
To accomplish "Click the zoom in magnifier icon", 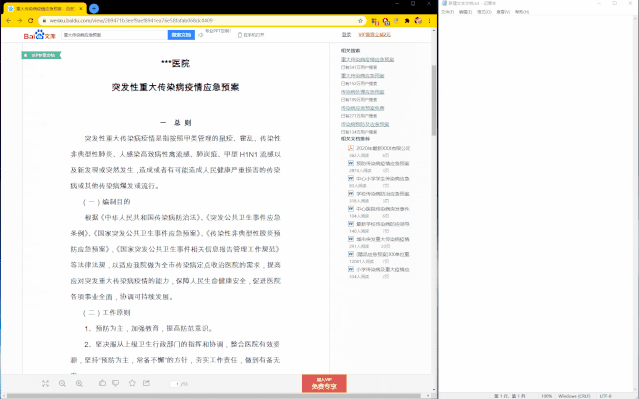I will point(79,384).
